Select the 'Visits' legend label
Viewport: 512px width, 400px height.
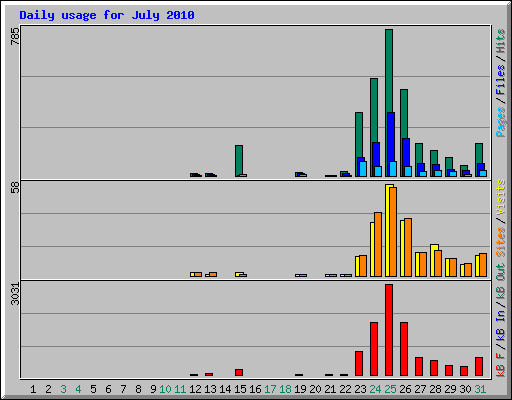(x=500, y=197)
